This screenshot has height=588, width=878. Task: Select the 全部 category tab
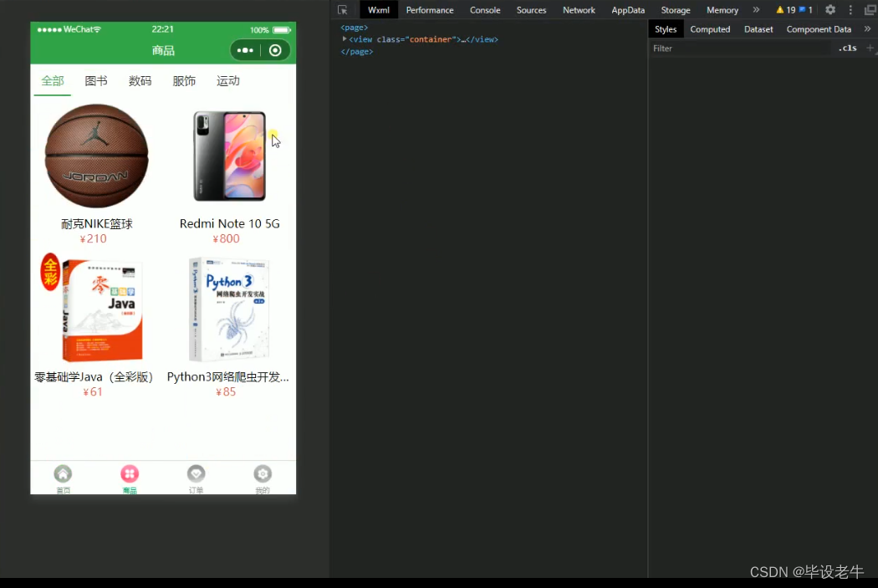pos(53,81)
